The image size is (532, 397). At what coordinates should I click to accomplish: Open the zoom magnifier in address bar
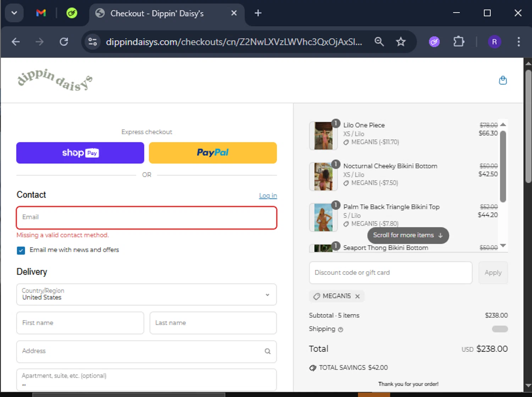[379, 42]
